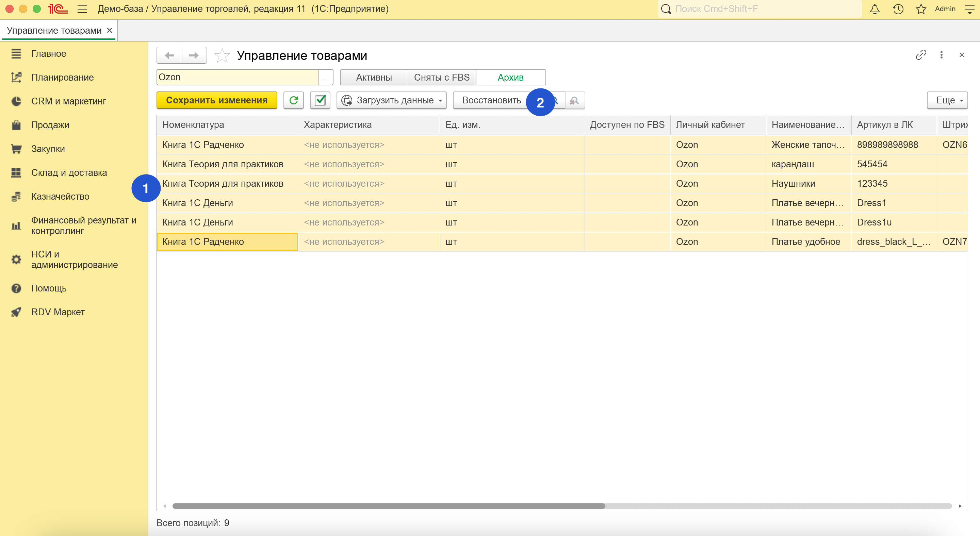Open notifications bell icon

875,9
